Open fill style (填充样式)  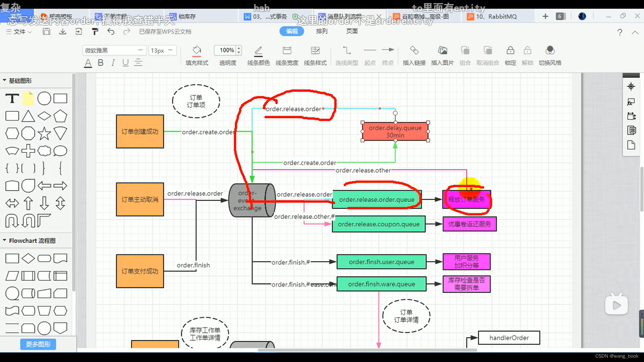pos(197,55)
